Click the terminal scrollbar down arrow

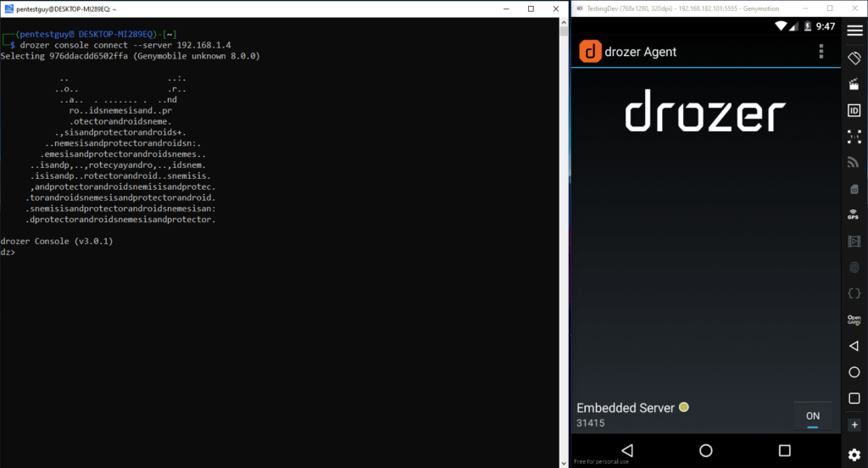(564, 463)
